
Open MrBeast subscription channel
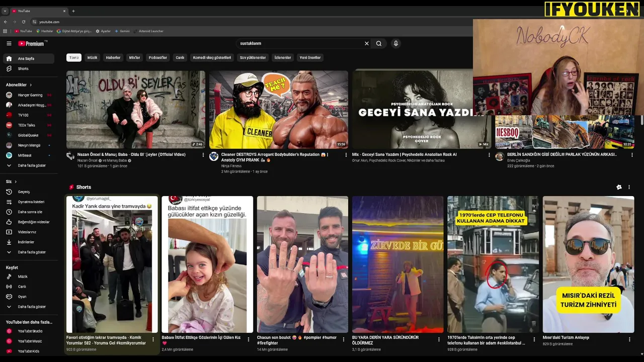(28, 155)
